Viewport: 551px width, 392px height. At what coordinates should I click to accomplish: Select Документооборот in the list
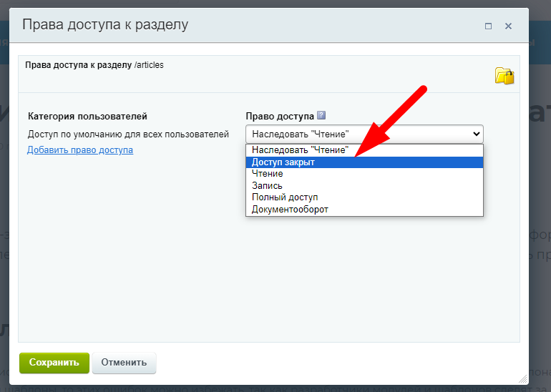tap(290, 209)
